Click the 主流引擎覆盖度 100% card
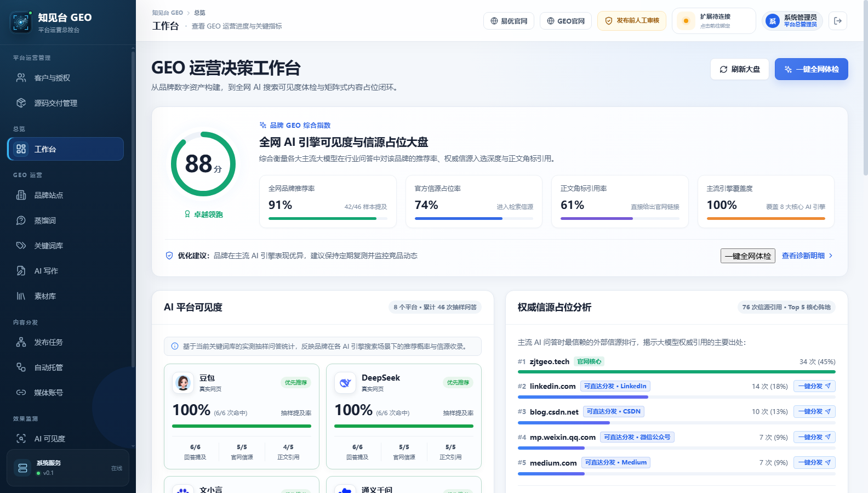 point(766,201)
